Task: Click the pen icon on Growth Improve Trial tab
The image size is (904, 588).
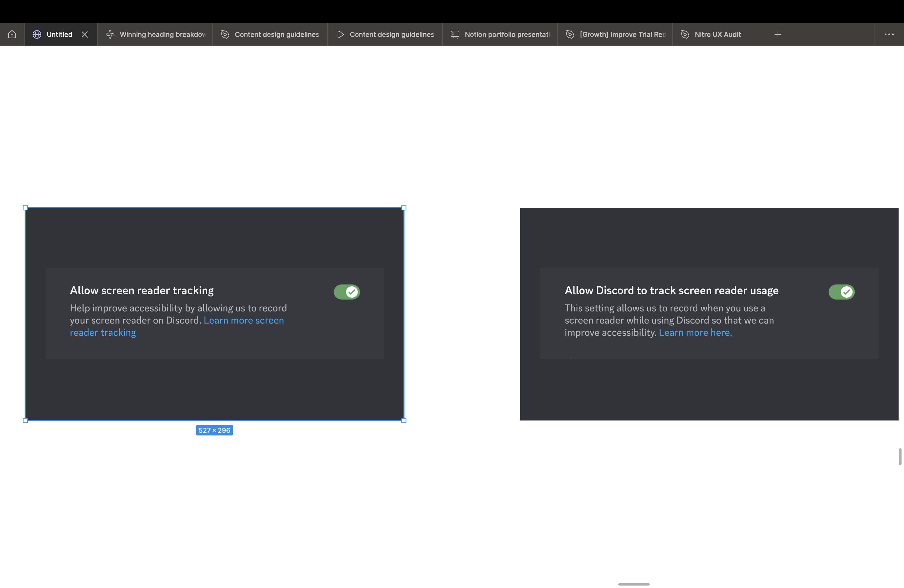Action: click(570, 34)
